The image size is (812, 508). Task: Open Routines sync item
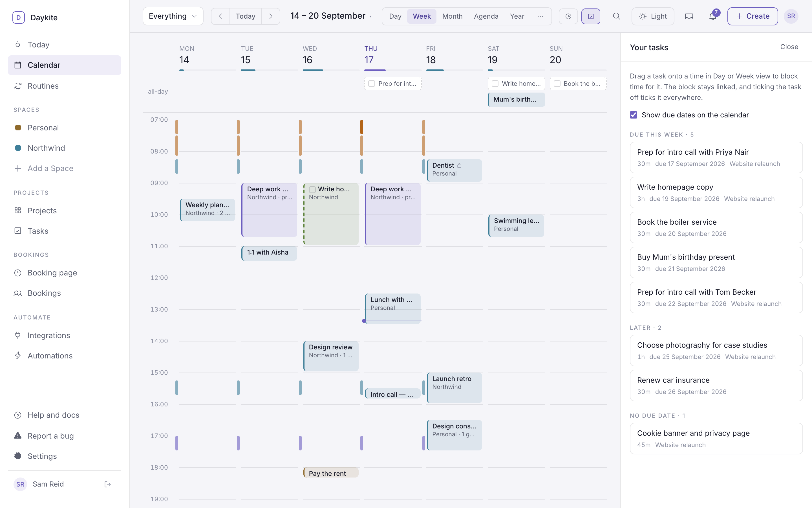coord(64,86)
